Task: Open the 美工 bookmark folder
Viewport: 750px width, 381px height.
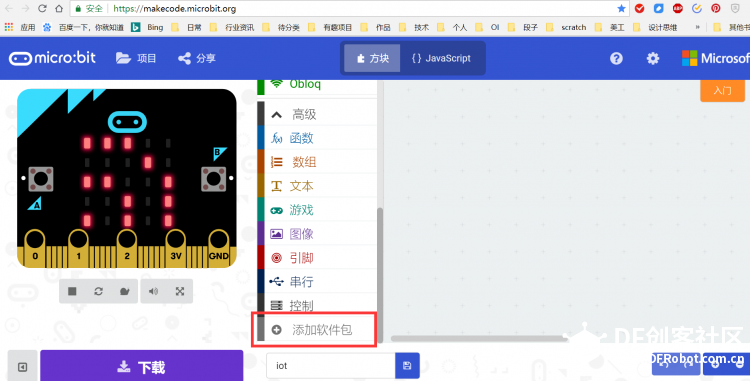Action: point(610,27)
